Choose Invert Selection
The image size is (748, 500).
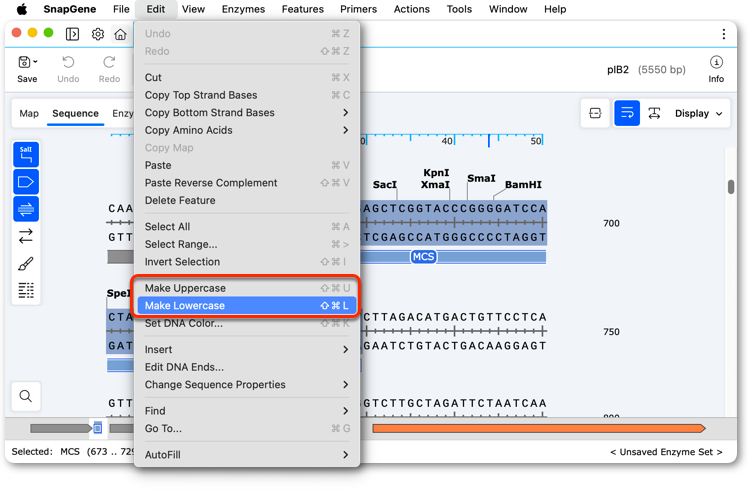pos(247,262)
